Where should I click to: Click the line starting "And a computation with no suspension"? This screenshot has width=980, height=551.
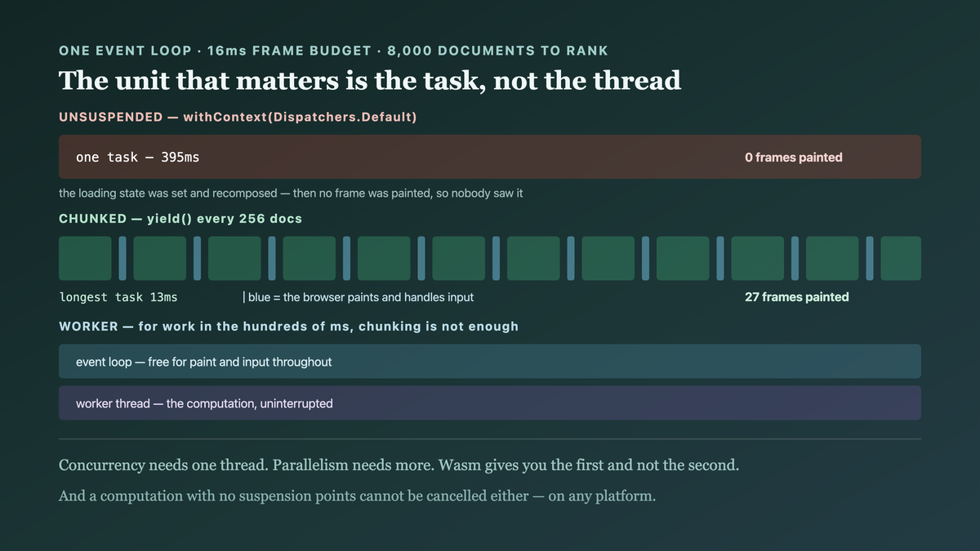point(357,495)
